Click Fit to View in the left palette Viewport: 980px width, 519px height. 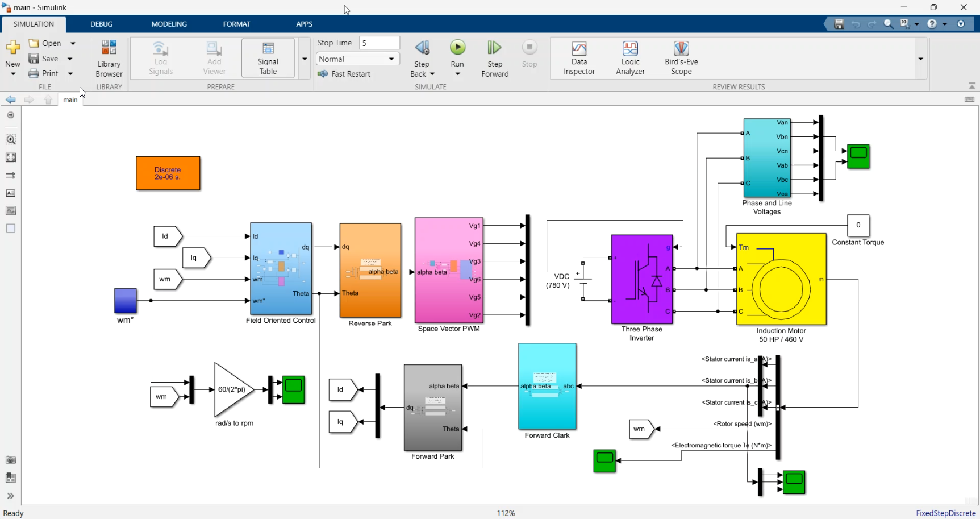click(x=11, y=157)
